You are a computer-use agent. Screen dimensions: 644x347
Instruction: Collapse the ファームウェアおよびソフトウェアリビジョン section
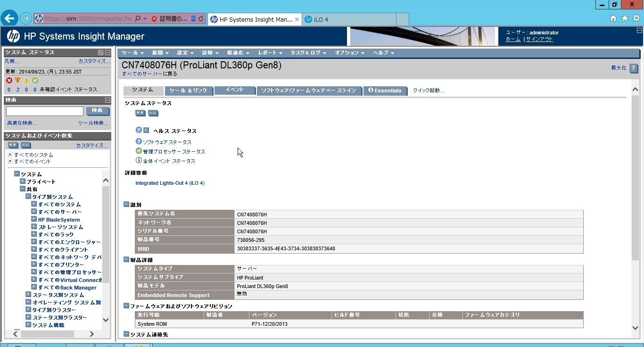pos(126,306)
